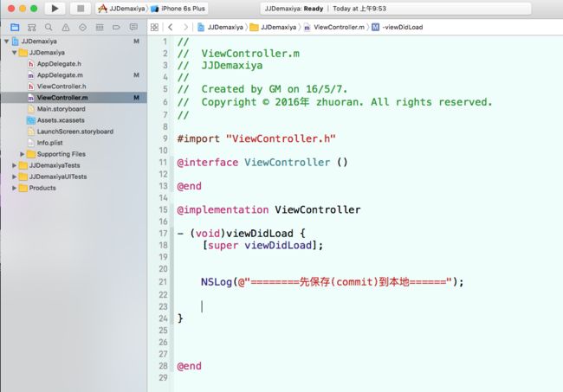Open Main.storyboard in the navigator
Screen dimensions: 563x392
[74, 109]
